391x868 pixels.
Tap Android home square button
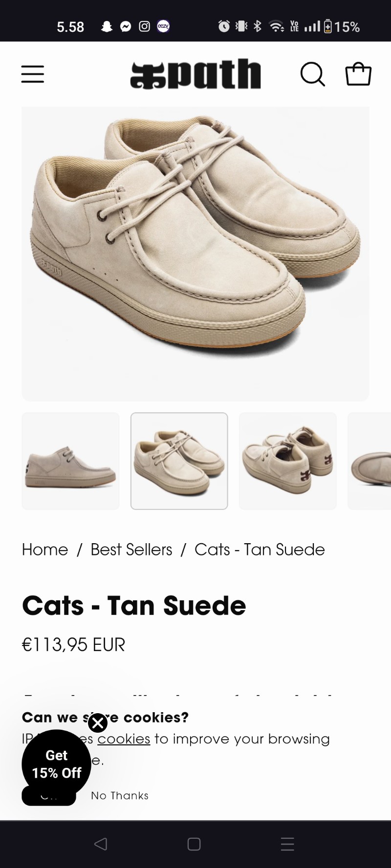coord(194,844)
